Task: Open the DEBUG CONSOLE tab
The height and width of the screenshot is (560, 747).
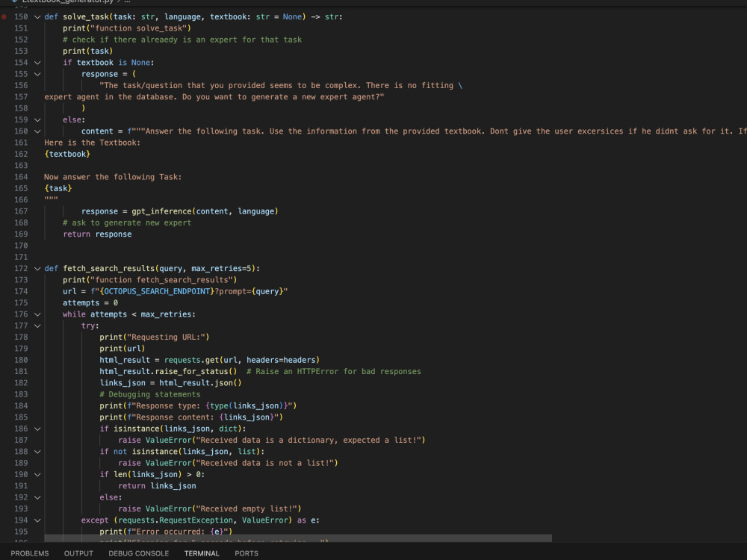Action: click(x=139, y=553)
